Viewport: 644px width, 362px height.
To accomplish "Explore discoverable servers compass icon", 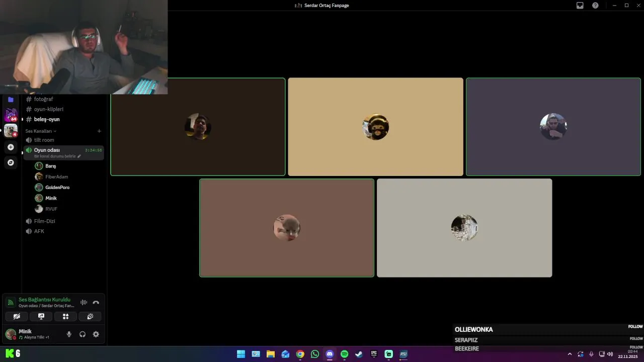I will (11, 162).
